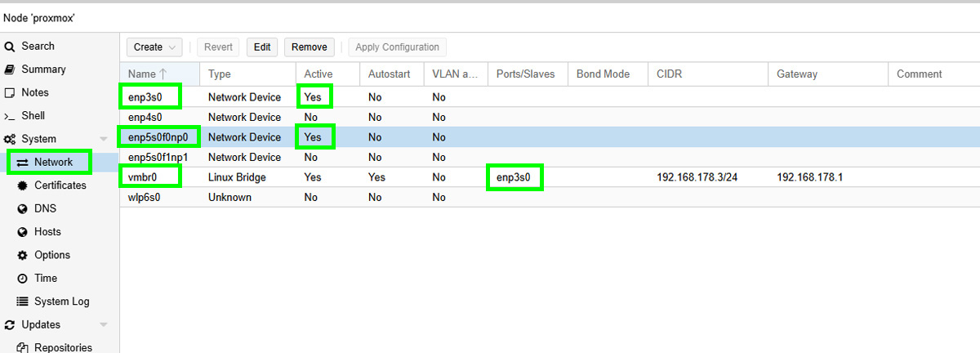This screenshot has width=980, height=353.
Task: Open Repositories in the Updates section
Action: click(63, 347)
